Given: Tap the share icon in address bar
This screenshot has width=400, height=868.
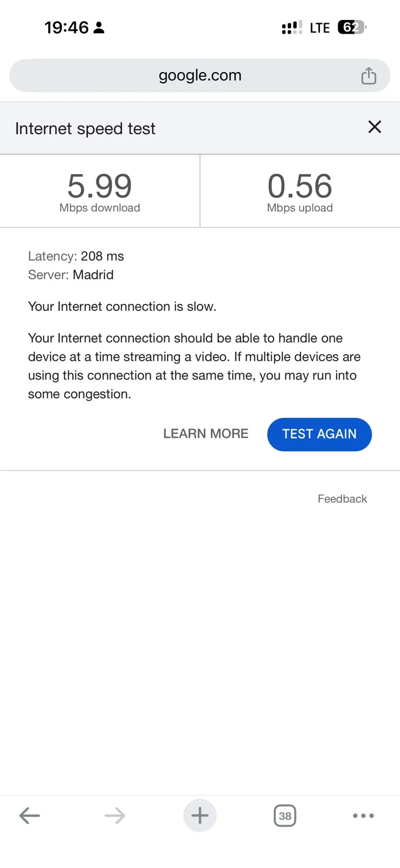Looking at the screenshot, I should [x=369, y=75].
